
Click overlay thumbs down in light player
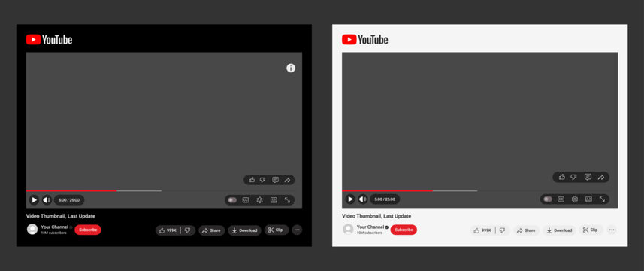[574, 177]
